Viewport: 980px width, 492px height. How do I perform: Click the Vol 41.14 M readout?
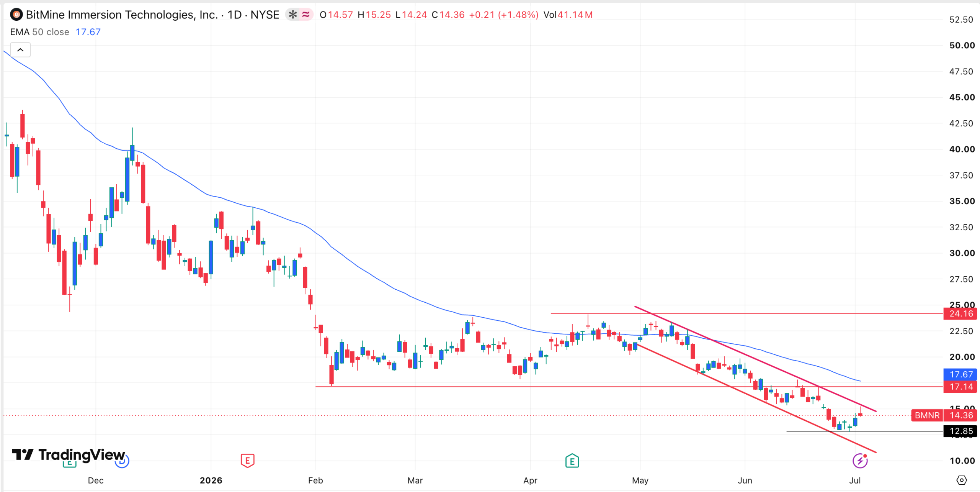tap(568, 15)
